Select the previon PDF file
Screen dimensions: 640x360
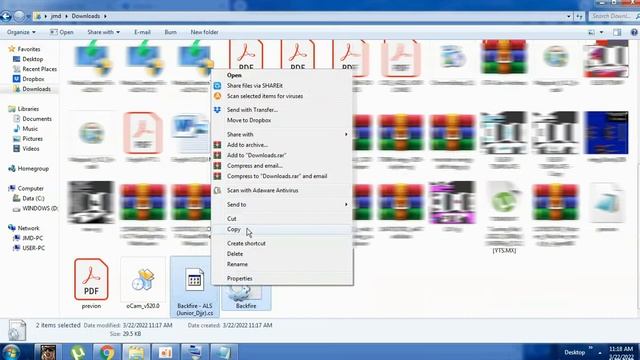pos(91,283)
